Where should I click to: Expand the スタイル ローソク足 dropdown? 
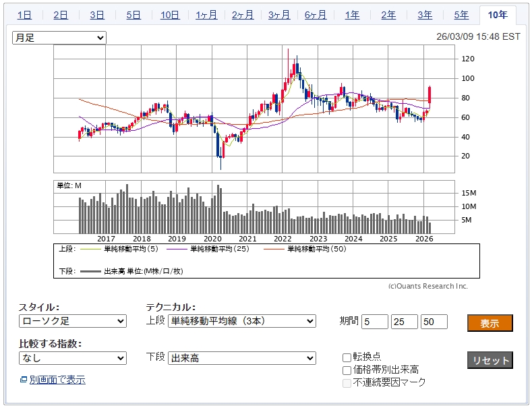click(72, 321)
